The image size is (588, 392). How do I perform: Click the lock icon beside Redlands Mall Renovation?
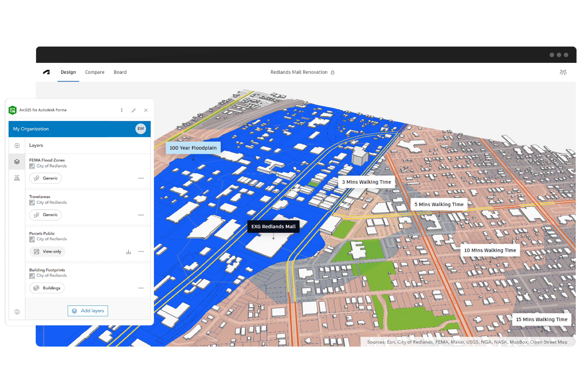[332, 72]
